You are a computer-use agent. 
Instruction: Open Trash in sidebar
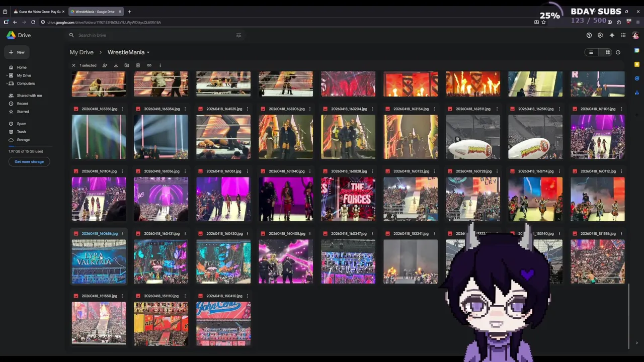[x=21, y=132]
